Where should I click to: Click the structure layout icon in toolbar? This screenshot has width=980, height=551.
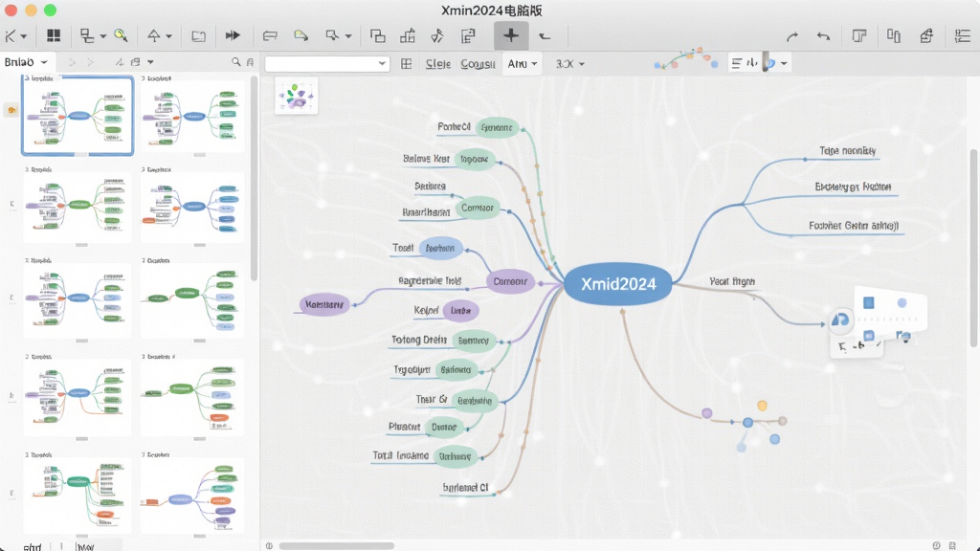coord(87,36)
